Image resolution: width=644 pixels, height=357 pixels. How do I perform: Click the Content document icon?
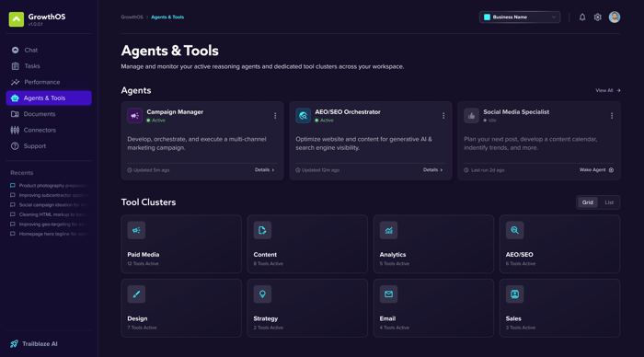click(262, 230)
